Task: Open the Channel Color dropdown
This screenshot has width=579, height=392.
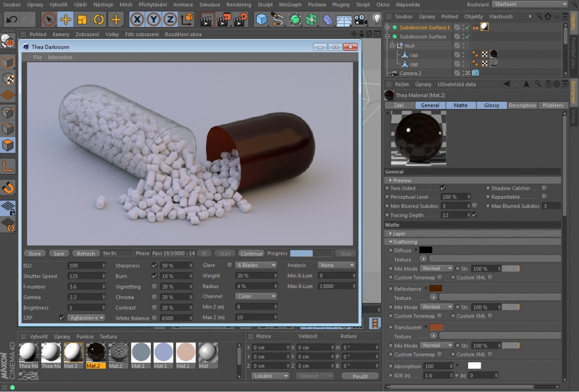Action: pyautogui.click(x=256, y=296)
